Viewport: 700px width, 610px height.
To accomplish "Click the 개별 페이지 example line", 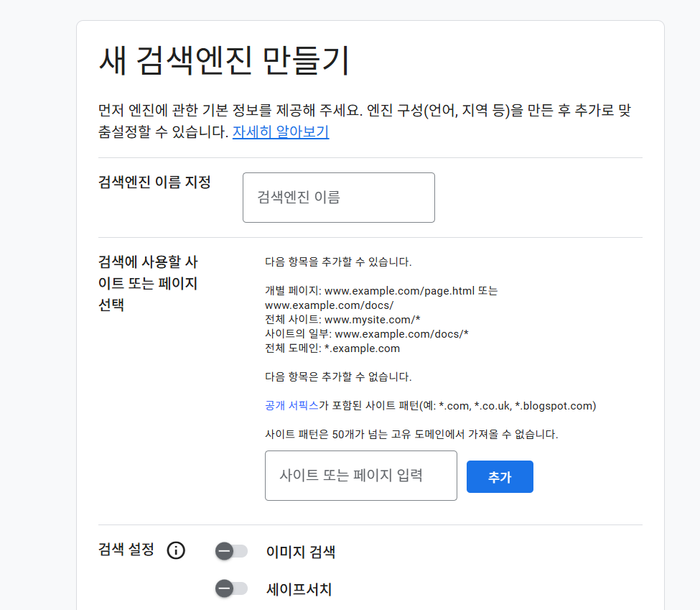I will tap(381, 298).
